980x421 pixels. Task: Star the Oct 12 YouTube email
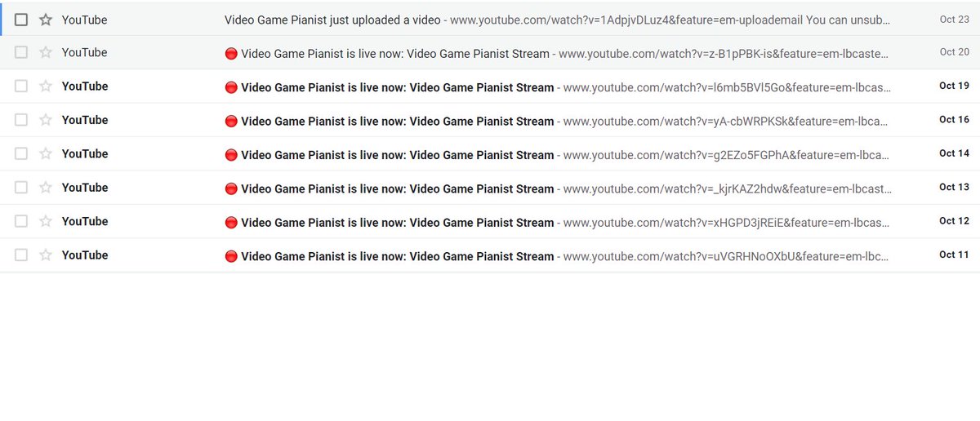[46, 221]
